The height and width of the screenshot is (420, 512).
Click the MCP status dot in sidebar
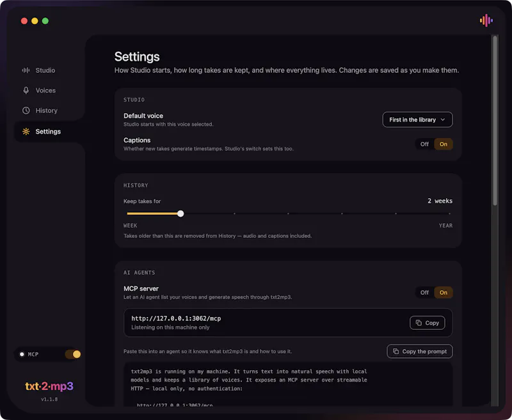click(22, 354)
